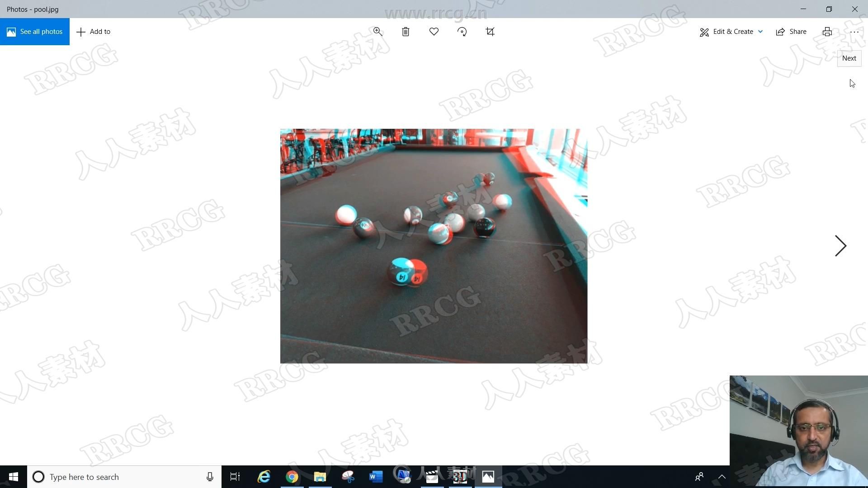Screen dimensions: 868x488
Task: Click the Edit & Create icon
Action: click(x=704, y=31)
